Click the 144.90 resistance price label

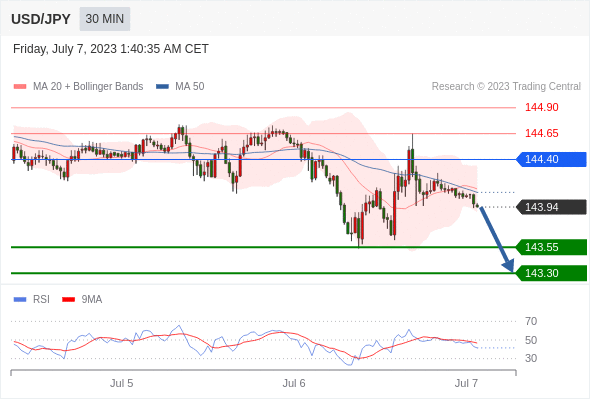pos(541,107)
